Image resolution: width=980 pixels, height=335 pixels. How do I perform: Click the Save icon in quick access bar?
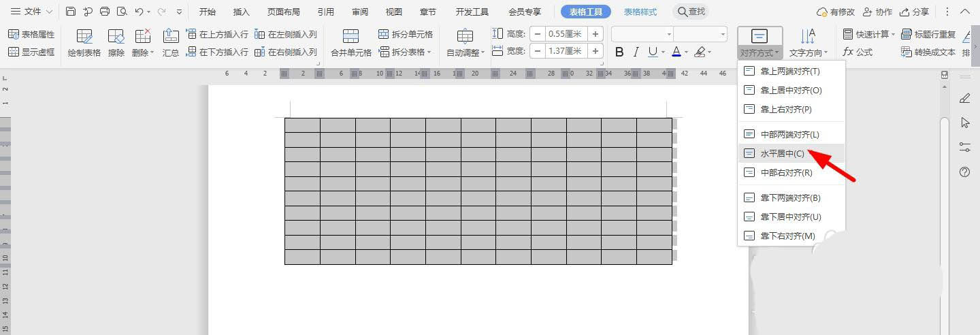(x=71, y=12)
